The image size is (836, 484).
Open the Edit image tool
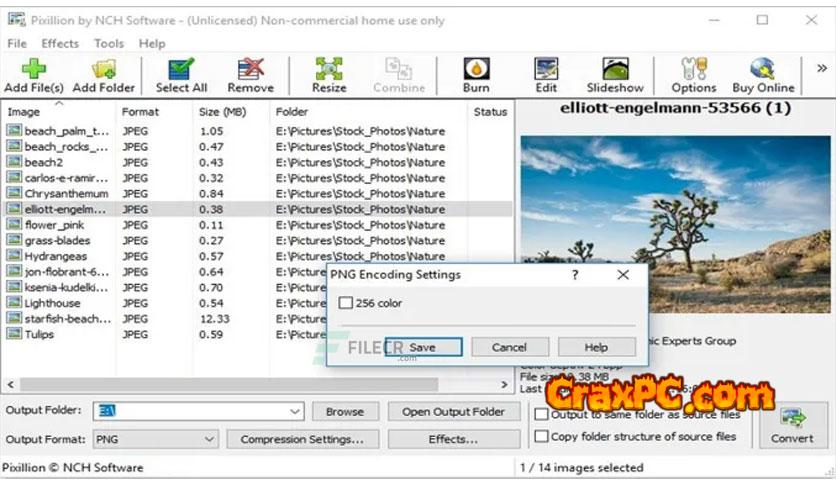tap(546, 69)
